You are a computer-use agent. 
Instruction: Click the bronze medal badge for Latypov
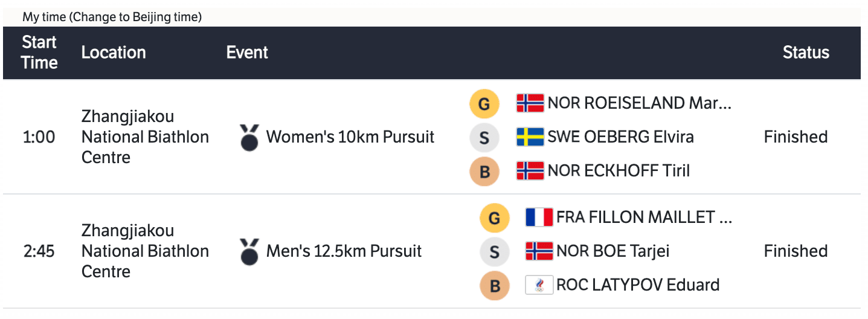[494, 285]
